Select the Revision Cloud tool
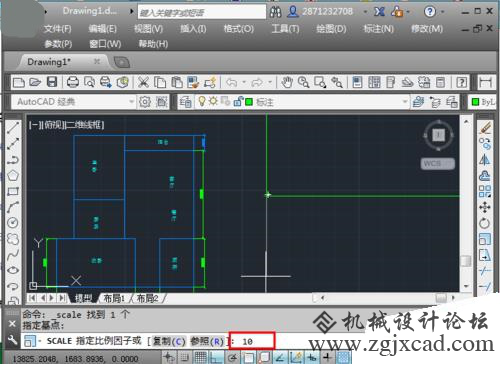501x365 pixels. [x=13, y=239]
